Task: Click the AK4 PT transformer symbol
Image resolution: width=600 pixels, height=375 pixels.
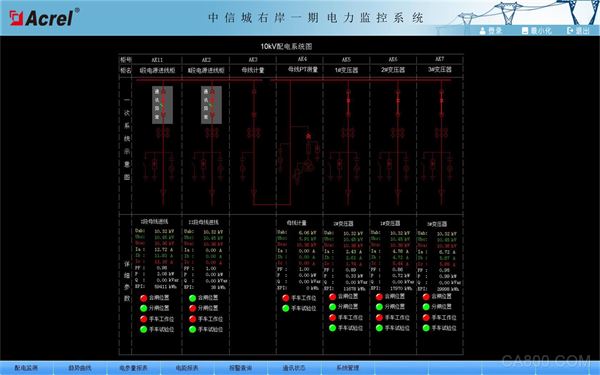Action: pos(308,165)
